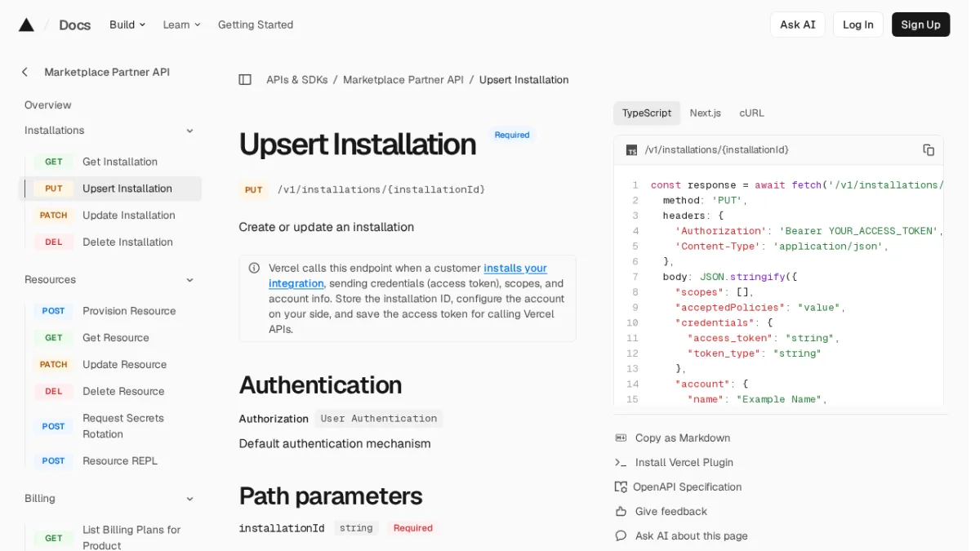Collapse the Installations section

189,131
